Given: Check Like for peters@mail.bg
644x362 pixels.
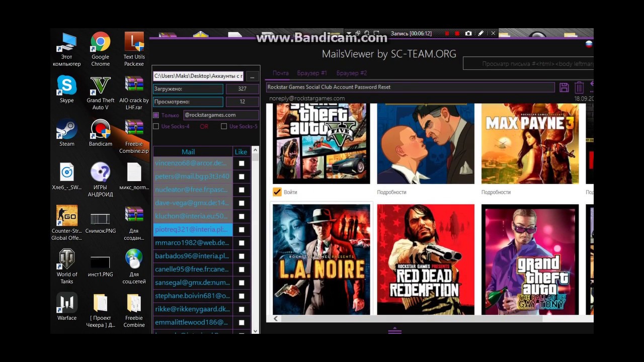Looking at the screenshot, I should pos(242,176).
